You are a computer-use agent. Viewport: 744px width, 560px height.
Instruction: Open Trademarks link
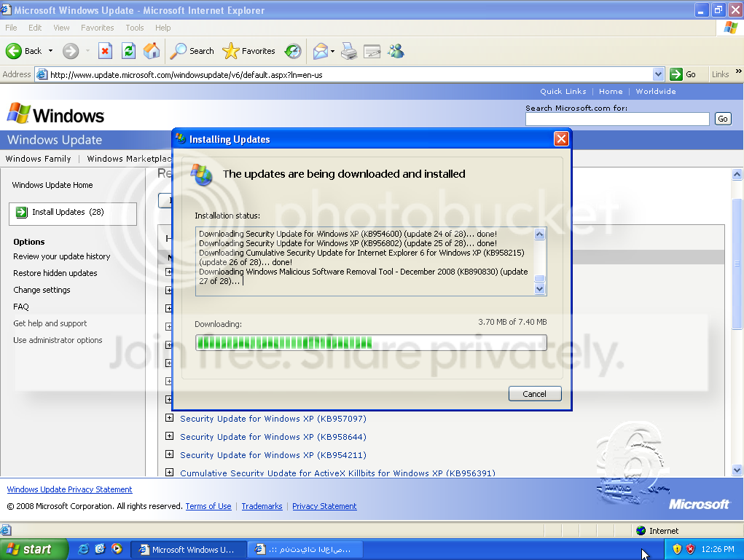pos(262,506)
